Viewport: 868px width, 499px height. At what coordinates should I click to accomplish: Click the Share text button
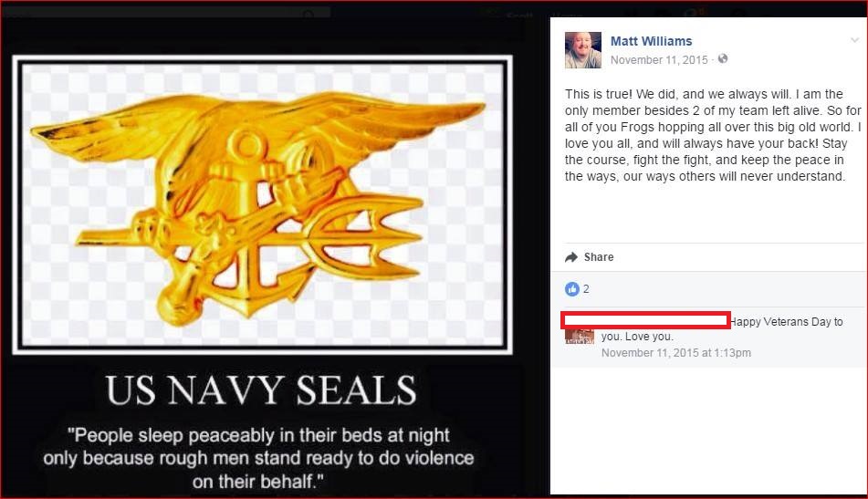click(599, 257)
